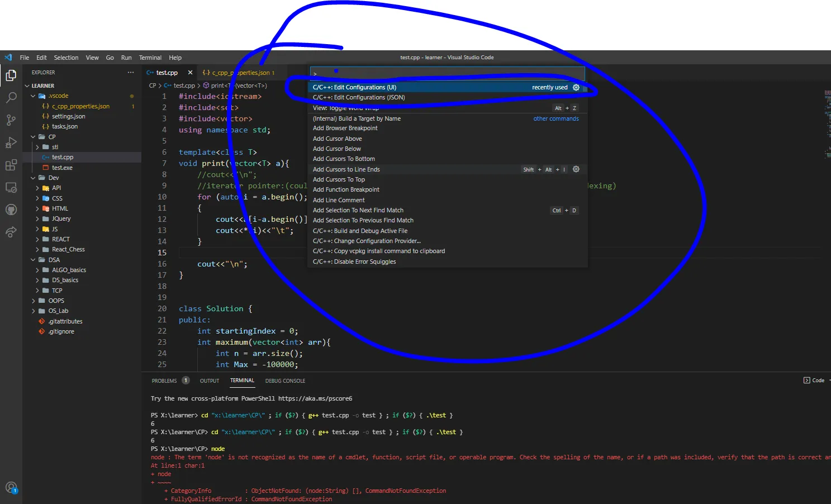The image size is (831, 504).
Task: Run Add Line Comment command
Action: point(447,200)
